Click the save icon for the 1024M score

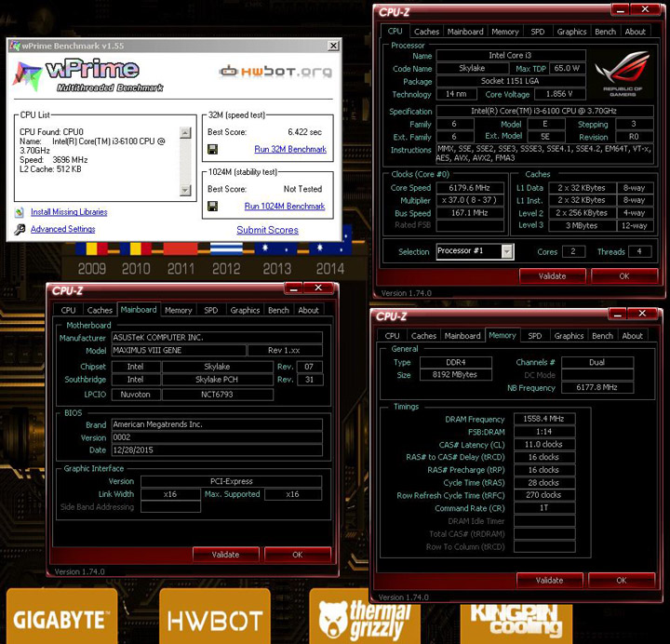(212, 207)
